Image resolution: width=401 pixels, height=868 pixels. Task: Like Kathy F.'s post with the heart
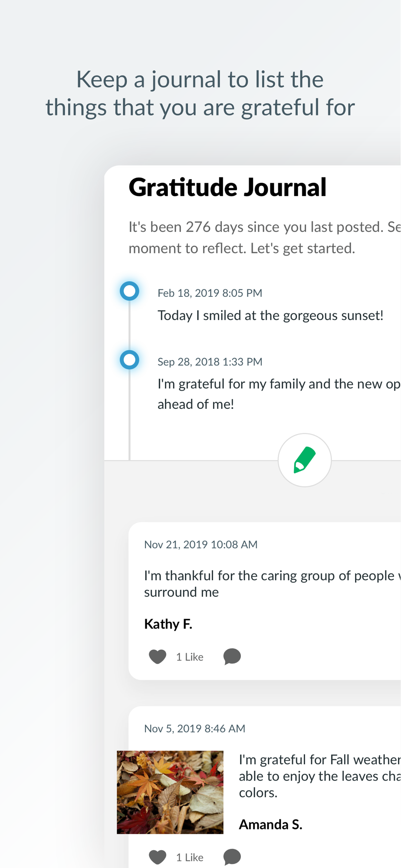pyautogui.click(x=158, y=657)
